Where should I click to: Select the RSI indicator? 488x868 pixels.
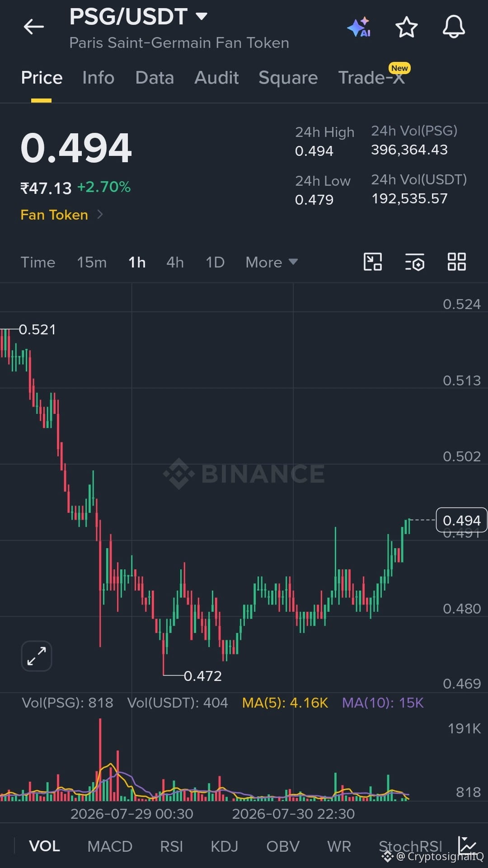tap(172, 846)
